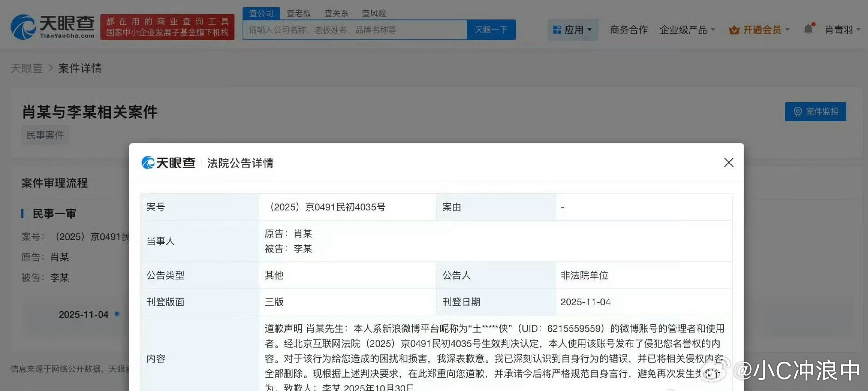Select case number (2025)京0491民初4035号 in dialog
Viewport: 868px width, 391px height.
click(x=326, y=207)
